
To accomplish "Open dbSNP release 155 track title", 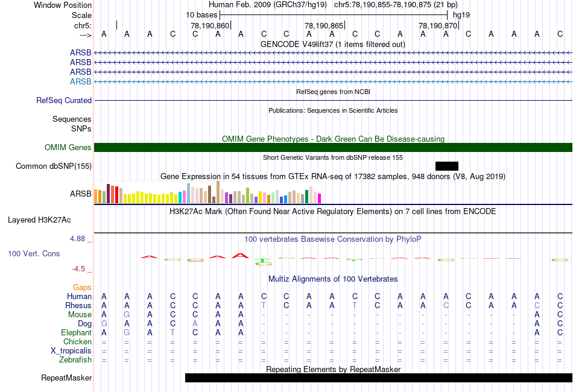I will 333,157.
